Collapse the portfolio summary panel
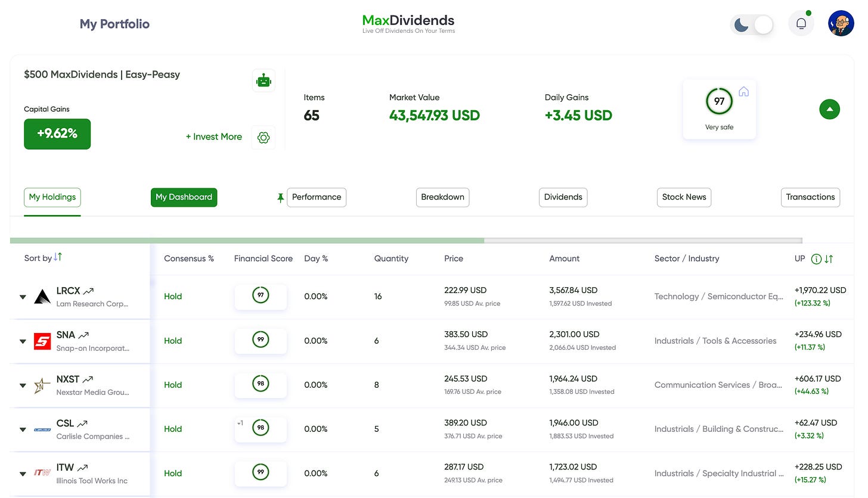 pos(829,109)
